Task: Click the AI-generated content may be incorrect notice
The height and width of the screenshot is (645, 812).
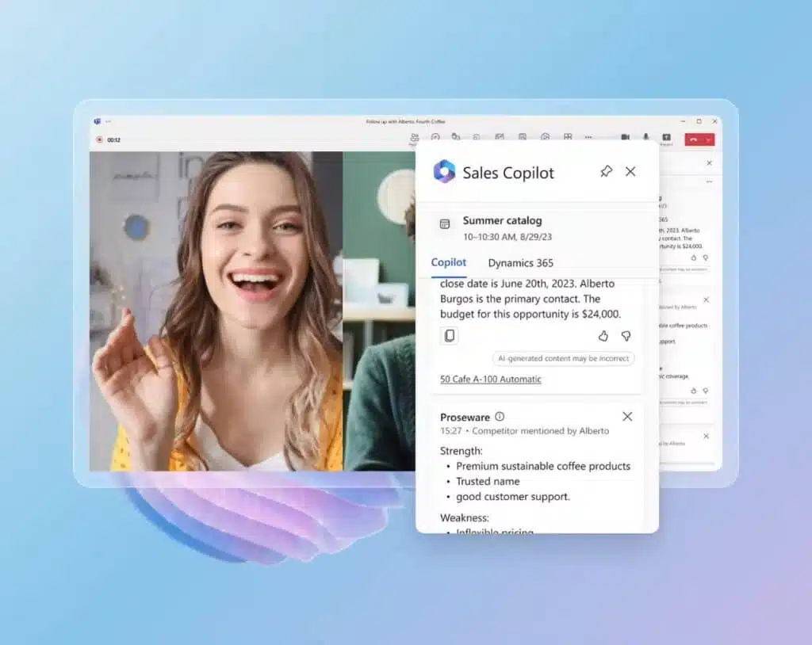Action: click(564, 358)
